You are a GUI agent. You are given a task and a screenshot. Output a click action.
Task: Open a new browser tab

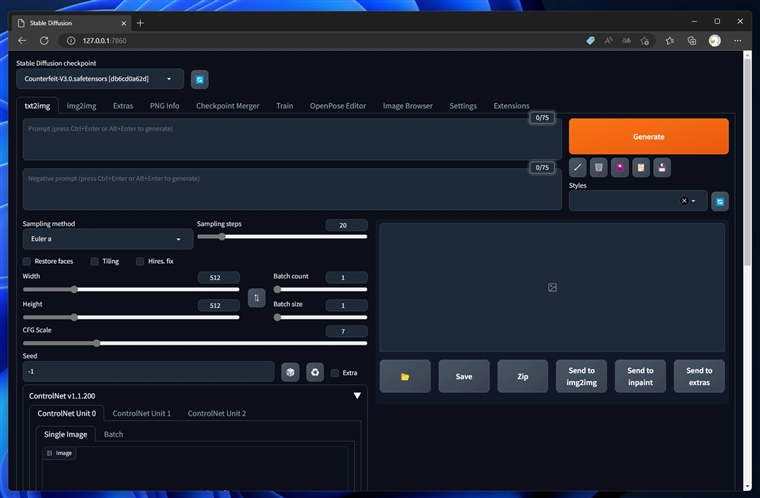(x=140, y=23)
